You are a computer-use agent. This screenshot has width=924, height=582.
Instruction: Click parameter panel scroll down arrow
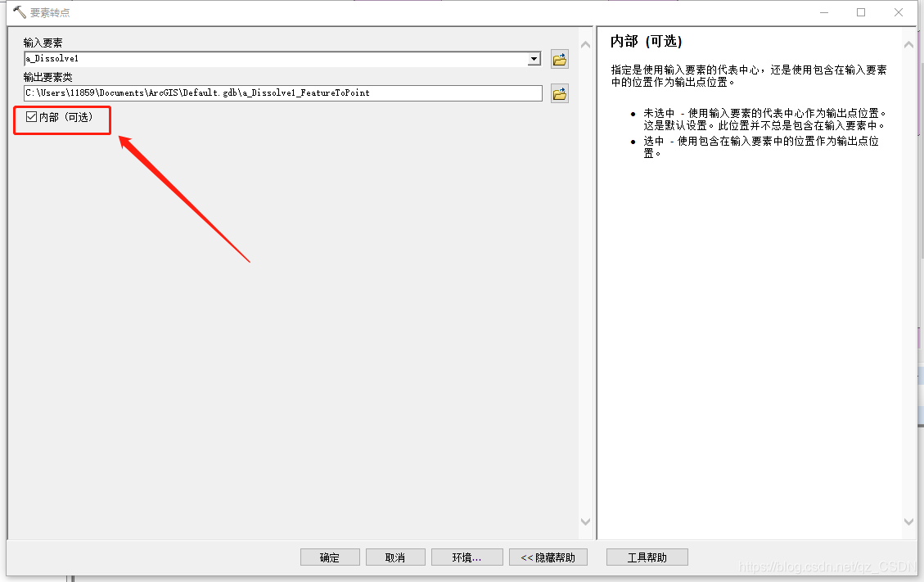pos(585,521)
